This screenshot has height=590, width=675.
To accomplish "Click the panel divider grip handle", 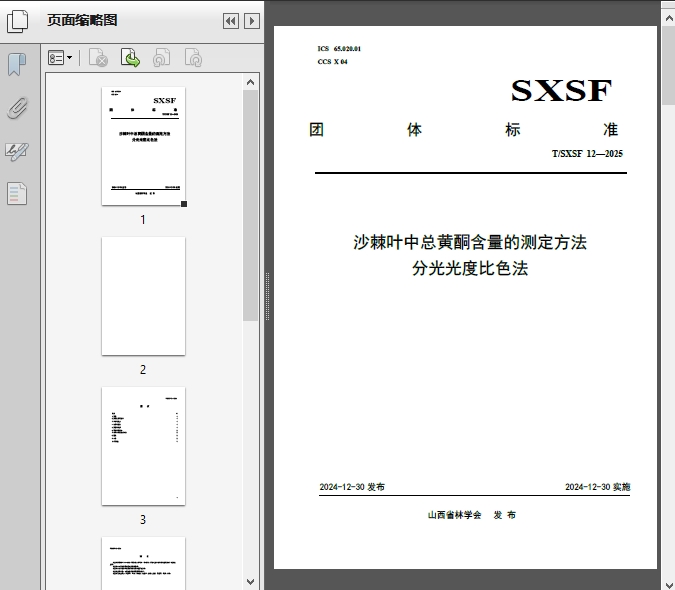I will click(x=267, y=296).
